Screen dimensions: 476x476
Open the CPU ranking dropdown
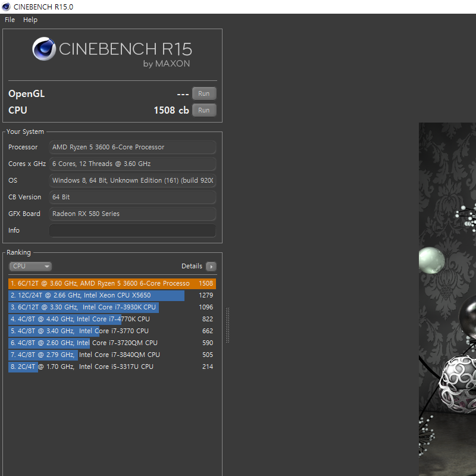tap(30, 266)
